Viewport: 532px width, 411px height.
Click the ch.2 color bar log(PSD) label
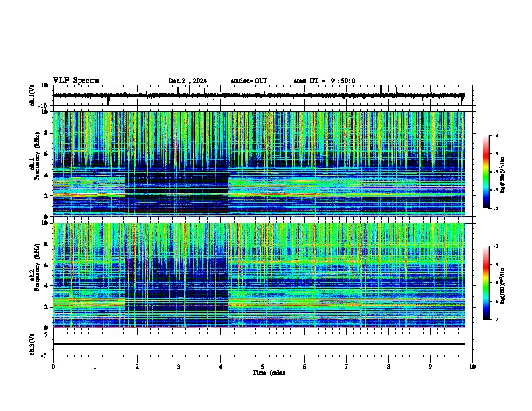click(503, 285)
